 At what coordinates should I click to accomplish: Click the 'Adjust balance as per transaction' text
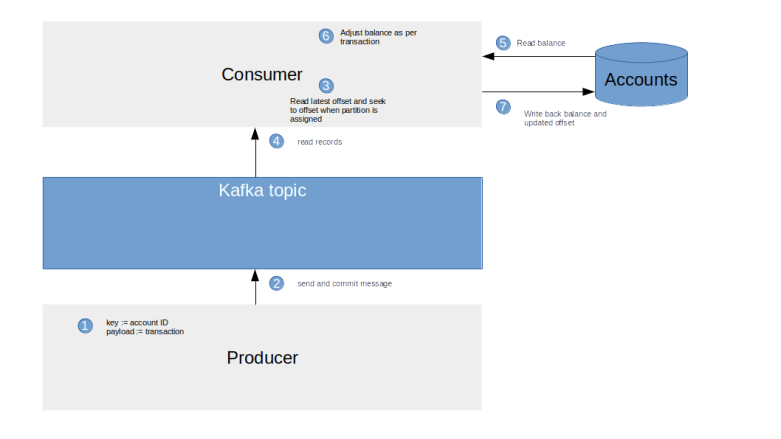pos(378,37)
